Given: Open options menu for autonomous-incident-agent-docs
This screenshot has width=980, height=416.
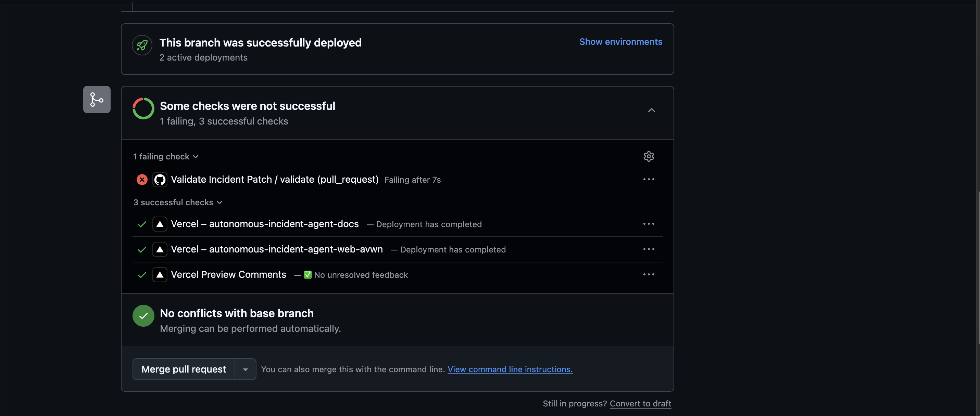Looking at the screenshot, I should coord(648,224).
